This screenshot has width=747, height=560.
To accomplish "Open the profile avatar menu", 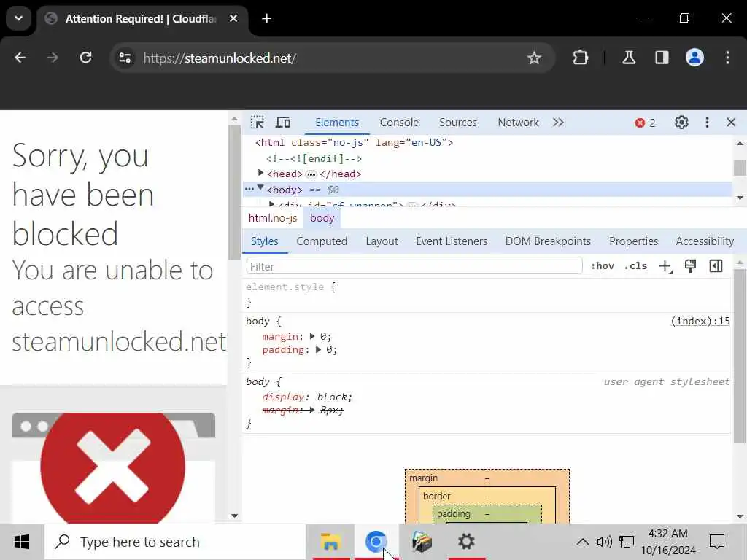I will point(694,58).
